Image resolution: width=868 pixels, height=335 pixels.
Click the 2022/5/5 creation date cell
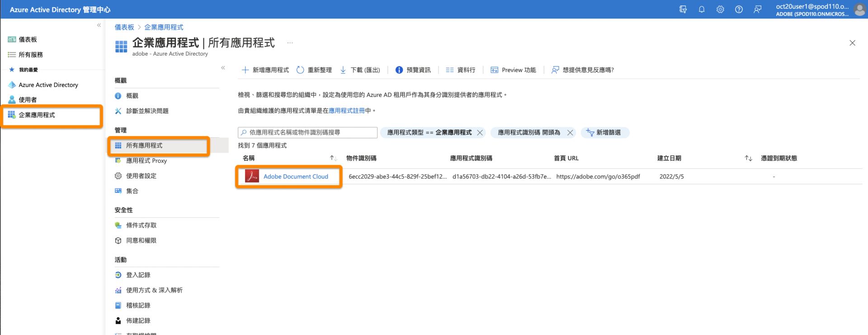[x=671, y=177]
